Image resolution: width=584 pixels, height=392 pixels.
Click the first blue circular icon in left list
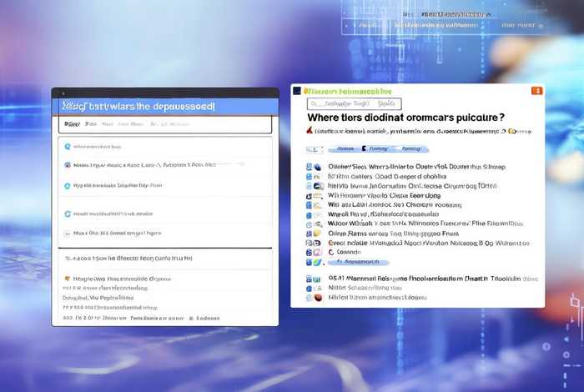(x=68, y=146)
